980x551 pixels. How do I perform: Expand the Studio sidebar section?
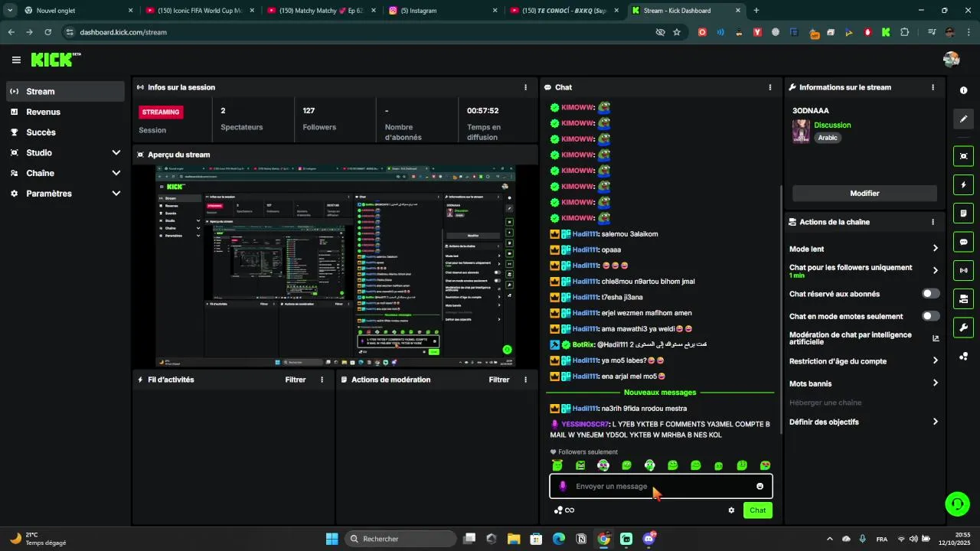pyautogui.click(x=65, y=152)
